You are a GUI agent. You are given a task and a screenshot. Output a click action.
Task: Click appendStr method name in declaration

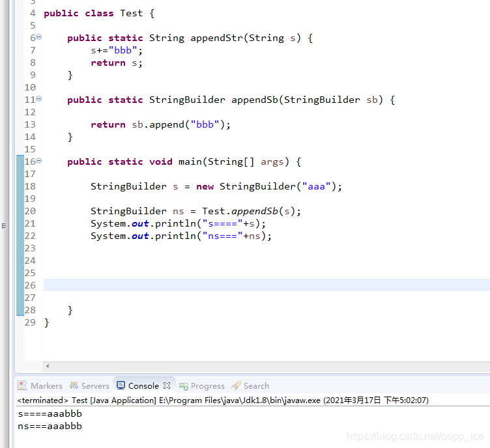[x=217, y=38]
